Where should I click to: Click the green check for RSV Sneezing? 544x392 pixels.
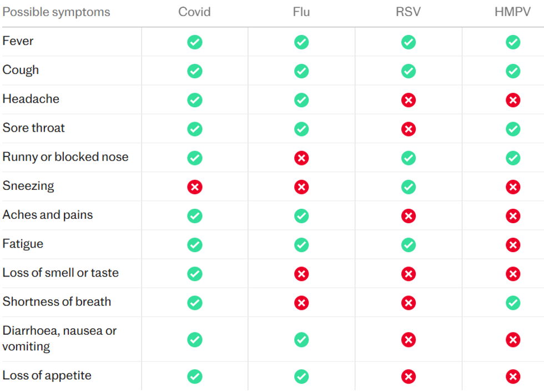[x=409, y=187]
